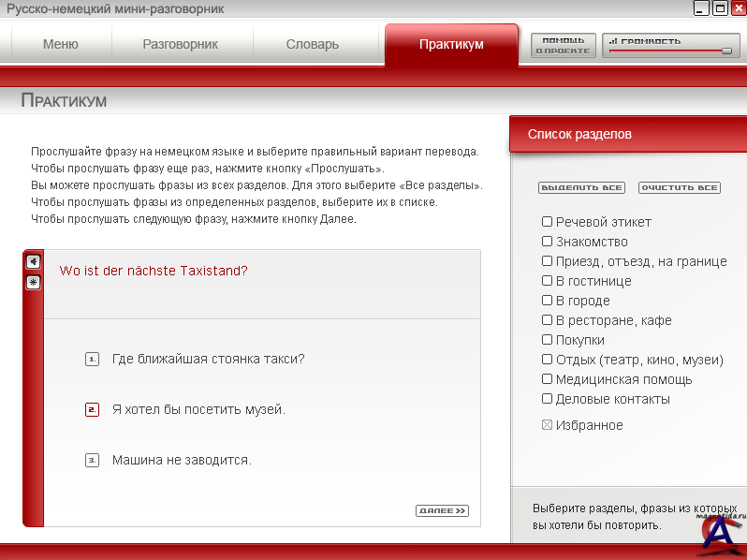Select answer number 3 icon

pos(92,460)
